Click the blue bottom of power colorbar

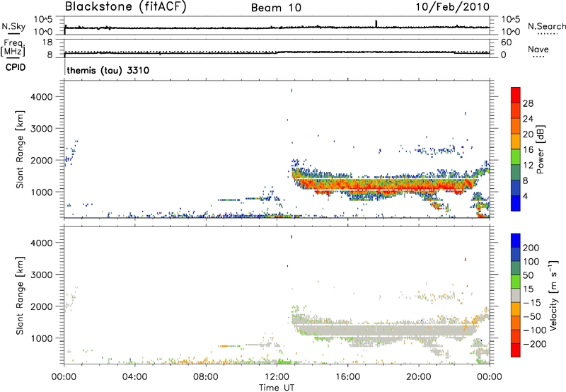point(516,203)
